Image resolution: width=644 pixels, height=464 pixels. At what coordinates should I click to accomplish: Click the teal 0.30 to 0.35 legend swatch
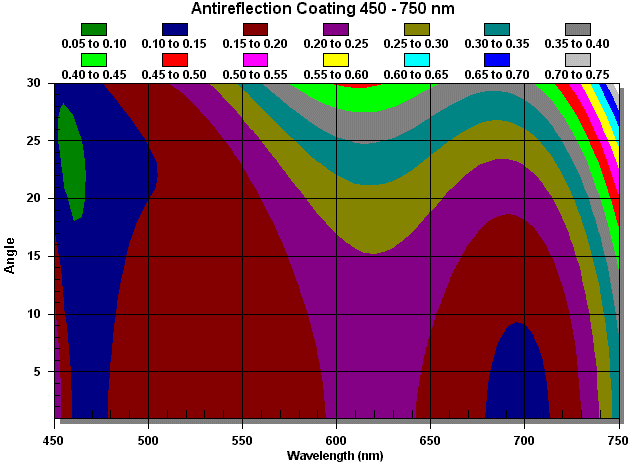coord(497,30)
